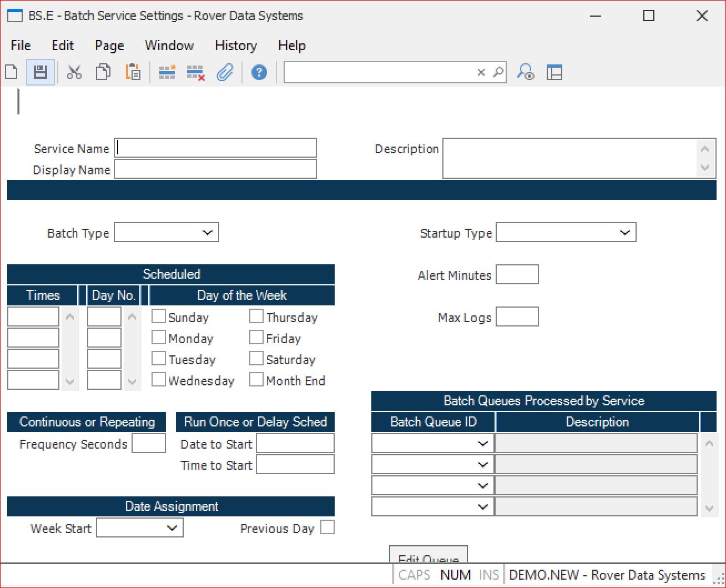Image resolution: width=726 pixels, height=588 pixels.
Task: Toggle the layout panel icon in toolbar
Action: click(x=554, y=72)
